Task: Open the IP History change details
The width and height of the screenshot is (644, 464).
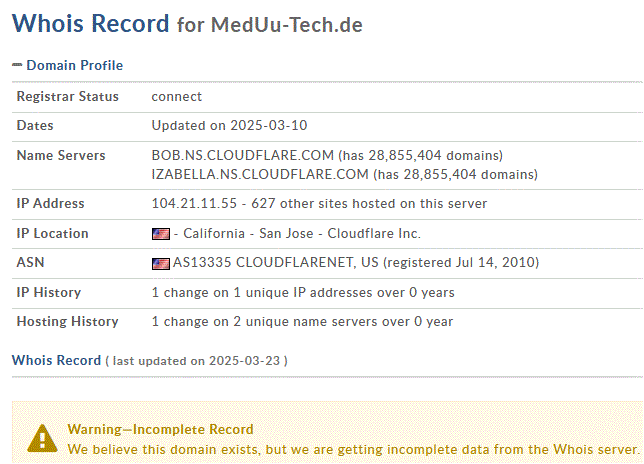Action: point(303,292)
